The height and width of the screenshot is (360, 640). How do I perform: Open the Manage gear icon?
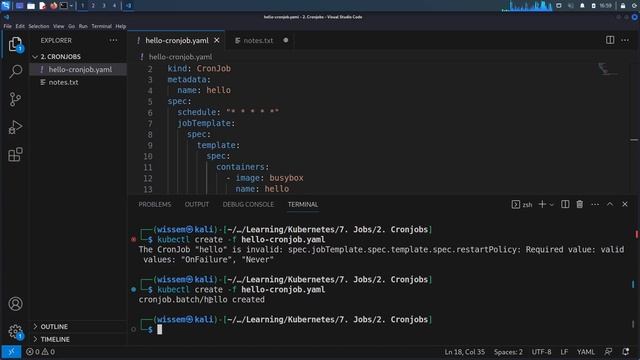tap(15, 331)
